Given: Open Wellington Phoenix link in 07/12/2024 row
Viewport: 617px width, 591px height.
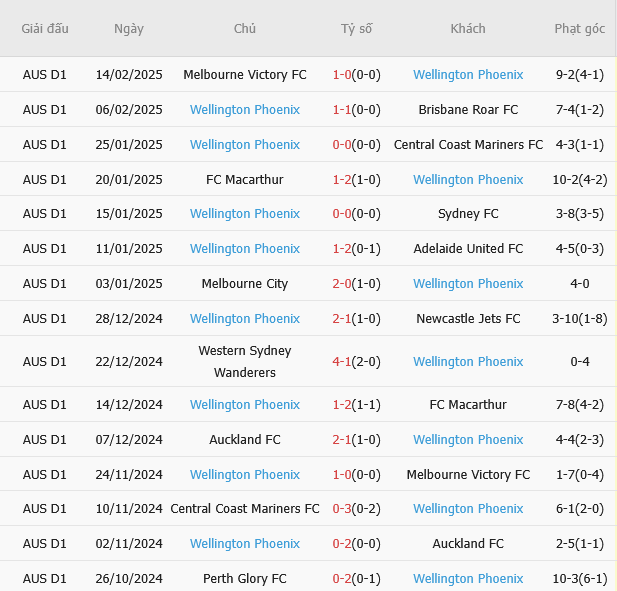Looking at the screenshot, I should click(468, 440).
